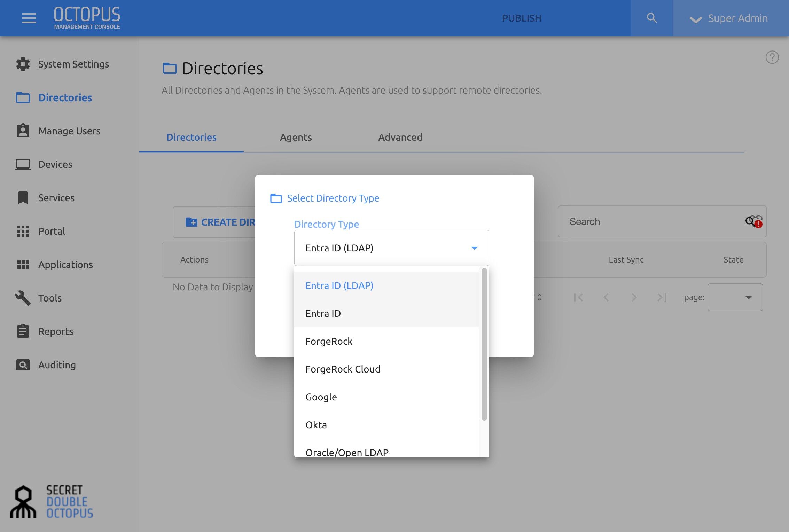The image size is (789, 532).
Task: Open the Devices section
Action: pyautogui.click(x=55, y=164)
